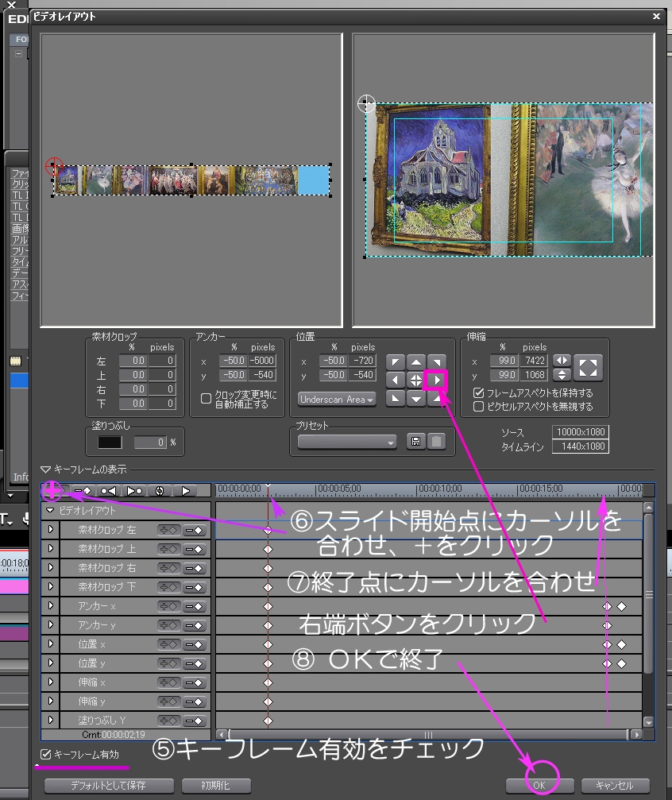Click the fit-to-screen stretch icon

(x=589, y=368)
